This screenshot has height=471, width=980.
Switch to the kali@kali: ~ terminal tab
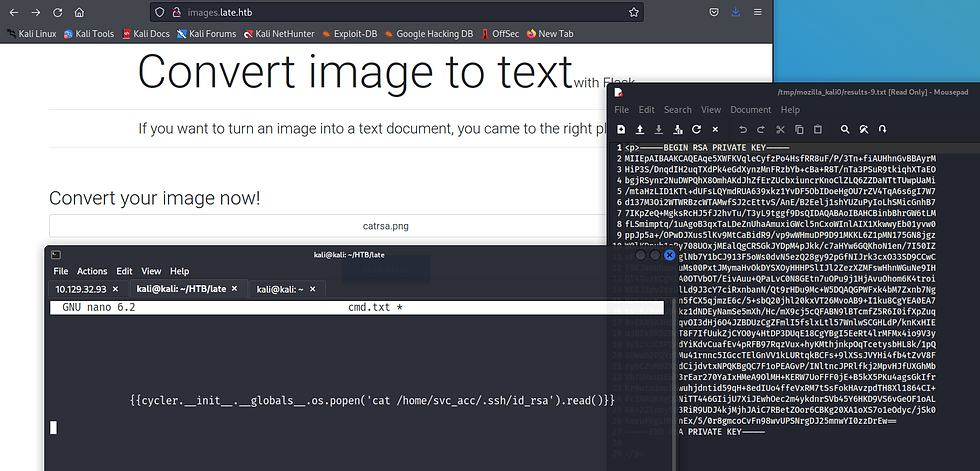280,289
